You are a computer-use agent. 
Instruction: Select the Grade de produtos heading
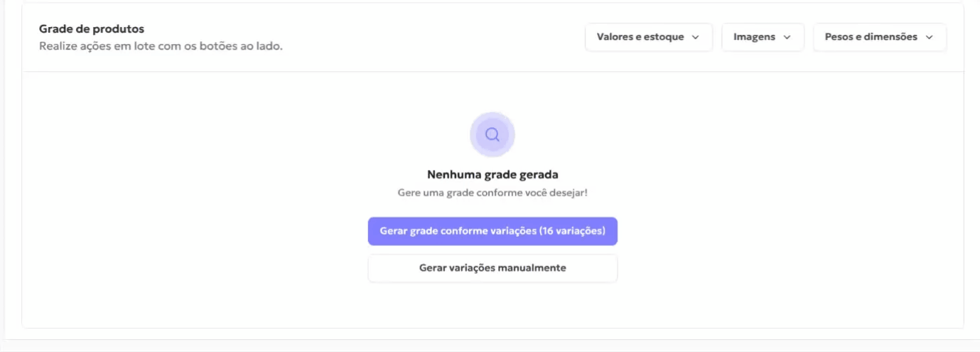tap(92, 29)
